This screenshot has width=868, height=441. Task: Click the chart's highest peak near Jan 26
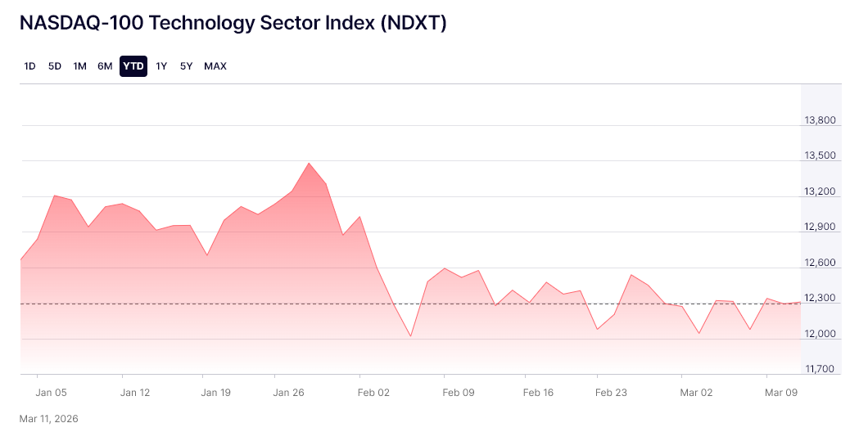tap(309, 163)
